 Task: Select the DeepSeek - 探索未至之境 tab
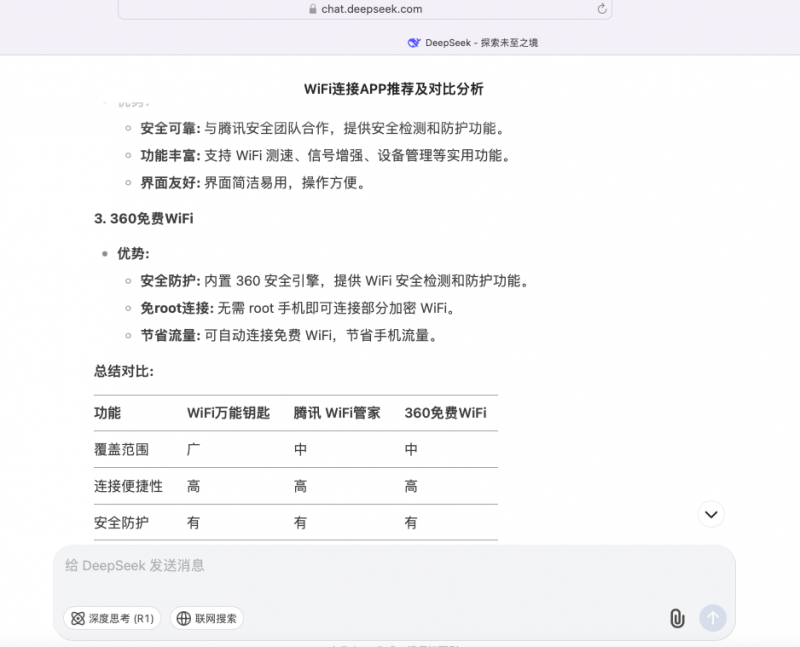click(x=472, y=43)
